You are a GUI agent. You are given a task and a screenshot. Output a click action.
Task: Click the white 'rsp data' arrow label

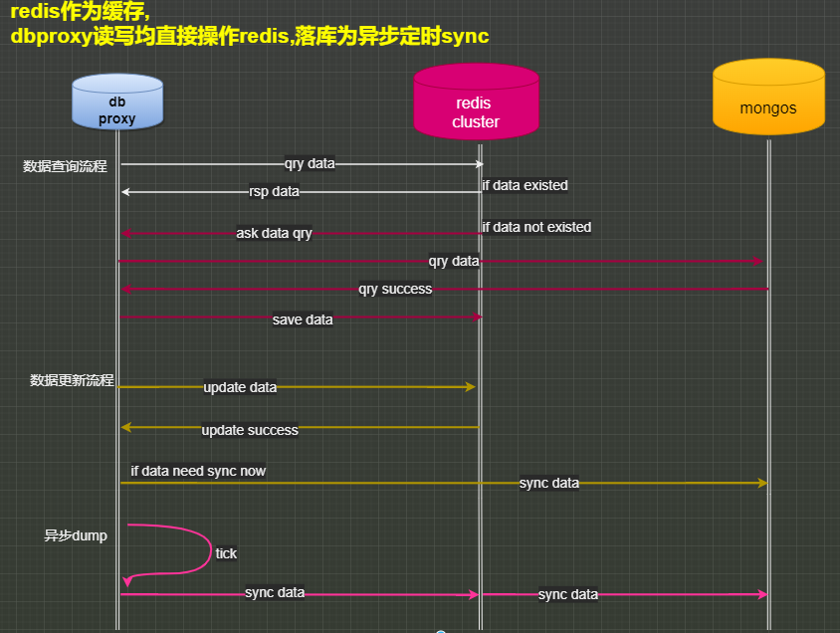point(274,191)
